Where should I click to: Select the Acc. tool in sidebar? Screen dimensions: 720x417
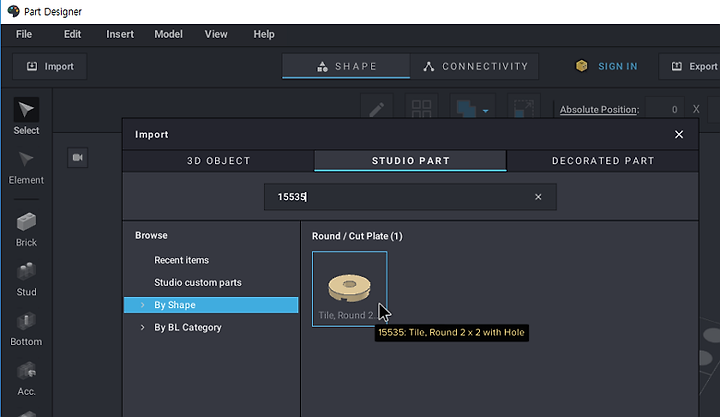point(26,379)
